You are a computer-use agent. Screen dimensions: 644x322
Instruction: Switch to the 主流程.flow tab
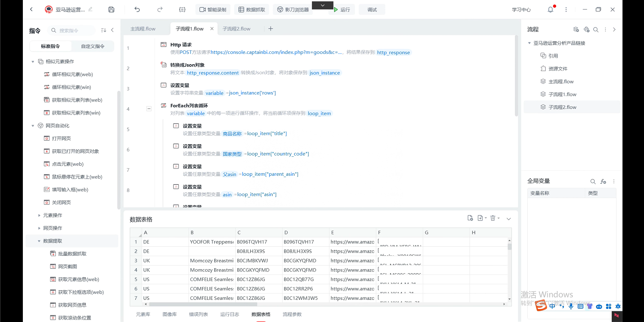click(143, 29)
